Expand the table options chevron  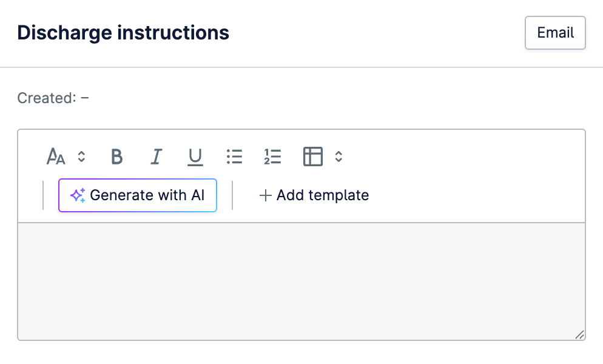tap(339, 157)
